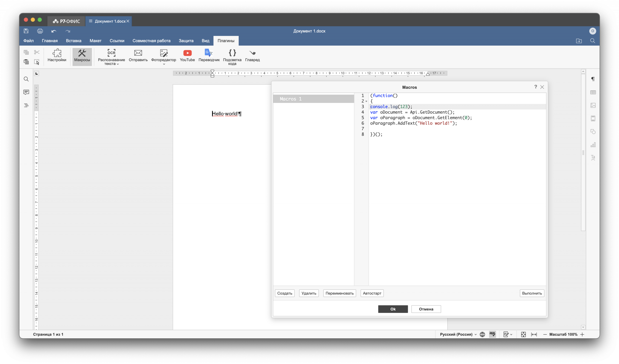Click the Главред plugin icon
The width and height of the screenshot is (619, 364).
[252, 53]
